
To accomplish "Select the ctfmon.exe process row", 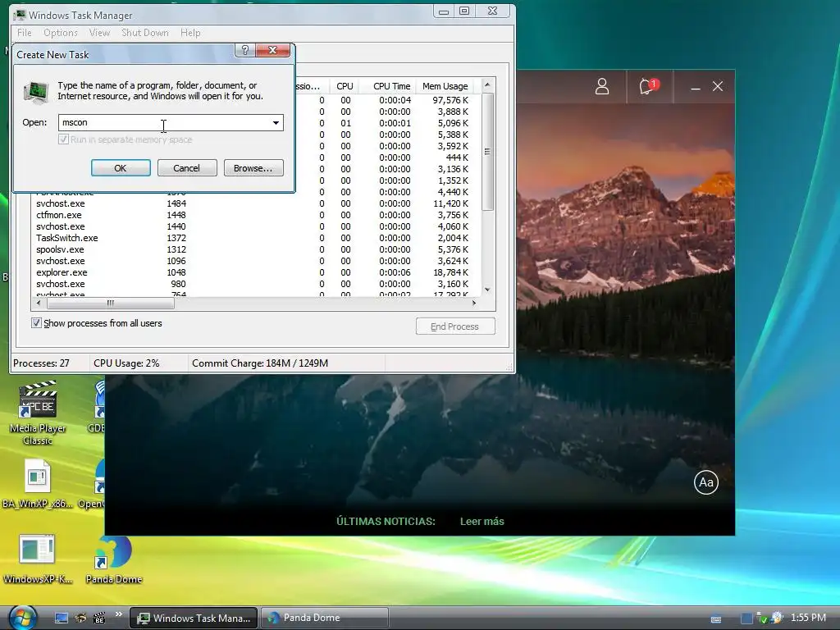I will (254, 215).
